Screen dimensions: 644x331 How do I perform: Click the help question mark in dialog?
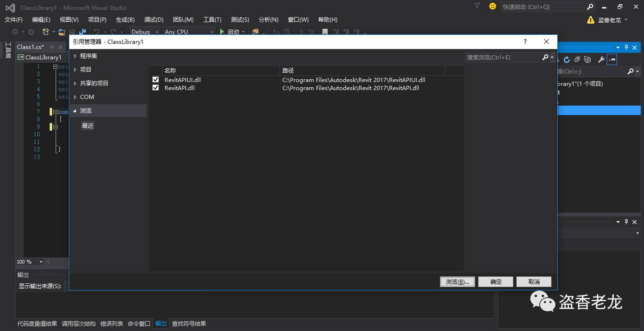525,41
